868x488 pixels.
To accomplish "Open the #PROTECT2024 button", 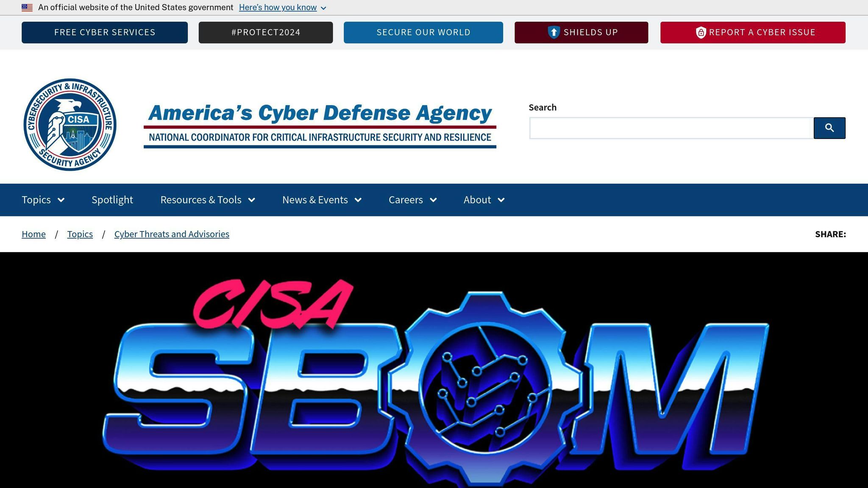I will [266, 33].
